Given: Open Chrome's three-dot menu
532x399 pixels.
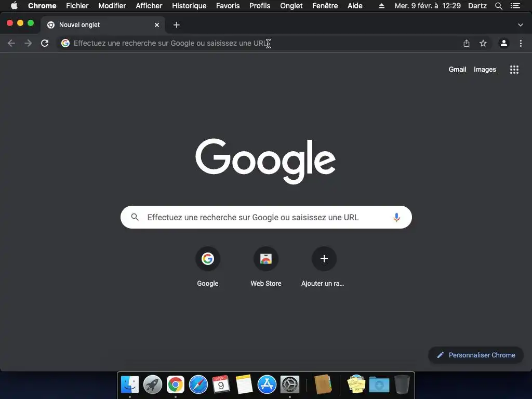Looking at the screenshot, I should (521, 43).
